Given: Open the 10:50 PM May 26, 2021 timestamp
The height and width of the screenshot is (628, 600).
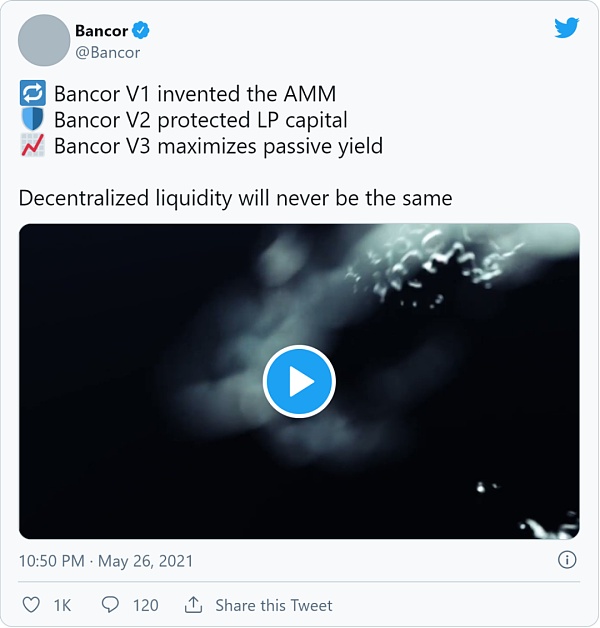Looking at the screenshot, I should [106, 561].
